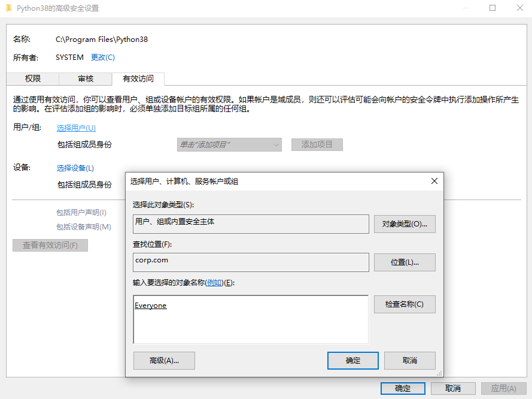Open the 单击"添加项目" dropdown
Screen dimensions: 532x399
[229, 144]
